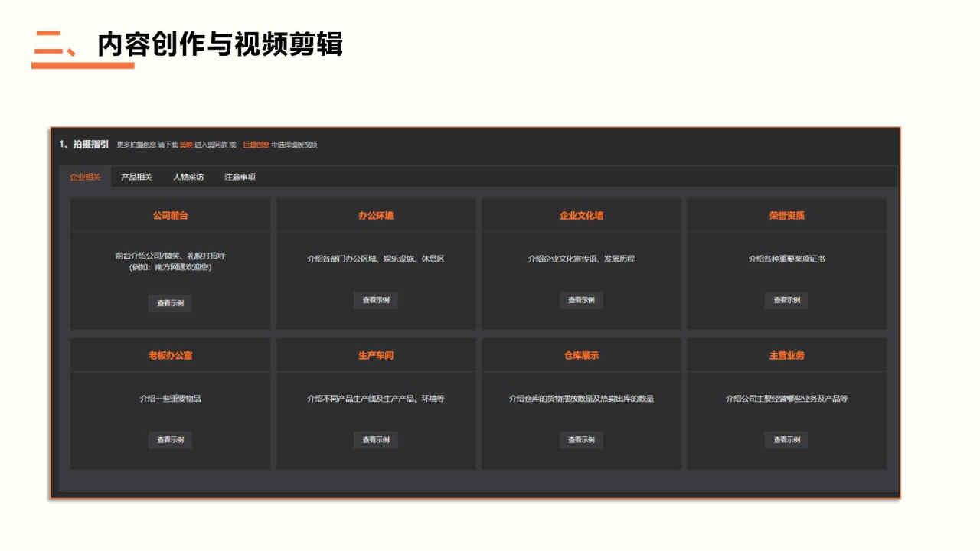This screenshot has width=980, height=551.
Task: Click text 介绍一些重要物品
Action: 170,399
